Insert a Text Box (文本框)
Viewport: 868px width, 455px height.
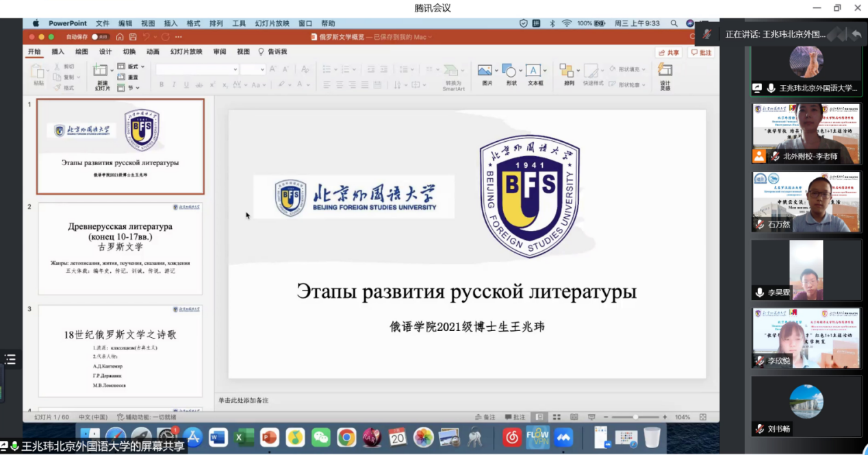(533, 71)
